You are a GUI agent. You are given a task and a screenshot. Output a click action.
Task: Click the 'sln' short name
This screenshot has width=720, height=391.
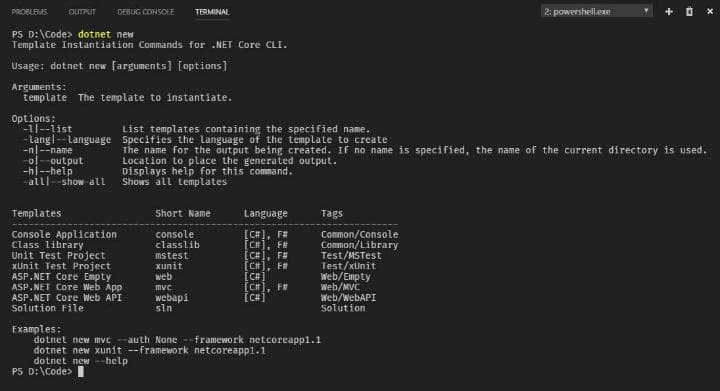[x=163, y=308]
